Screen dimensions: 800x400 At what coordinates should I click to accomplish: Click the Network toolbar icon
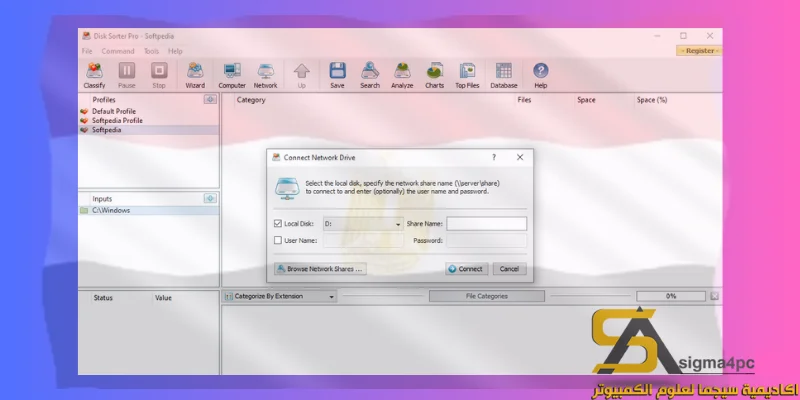[265, 75]
